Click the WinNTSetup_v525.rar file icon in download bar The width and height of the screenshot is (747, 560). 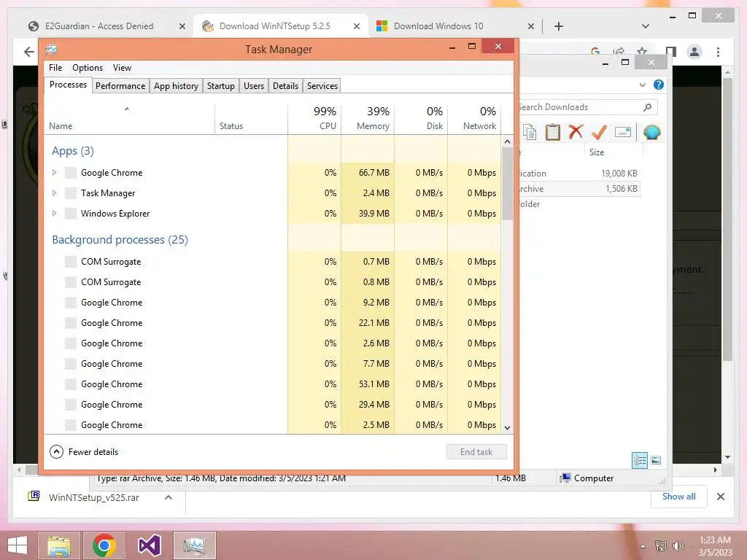click(x=34, y=497)
